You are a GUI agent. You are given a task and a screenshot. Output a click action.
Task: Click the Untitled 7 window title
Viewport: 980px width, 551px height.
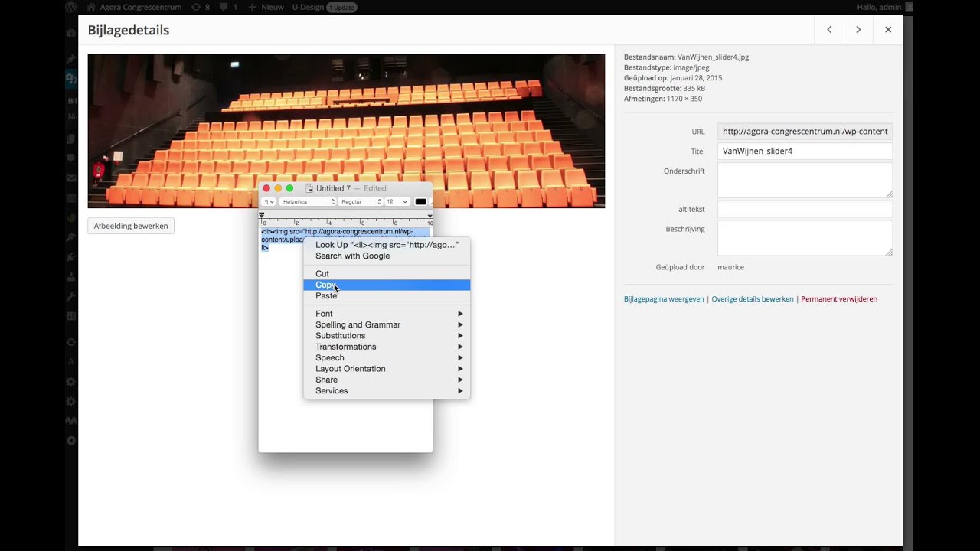coord(333,188)
